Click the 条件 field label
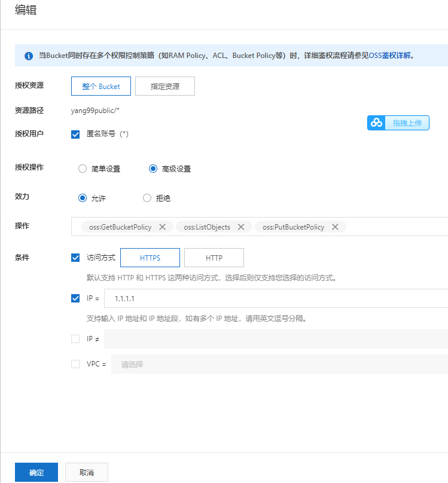 tap(22, 258)
